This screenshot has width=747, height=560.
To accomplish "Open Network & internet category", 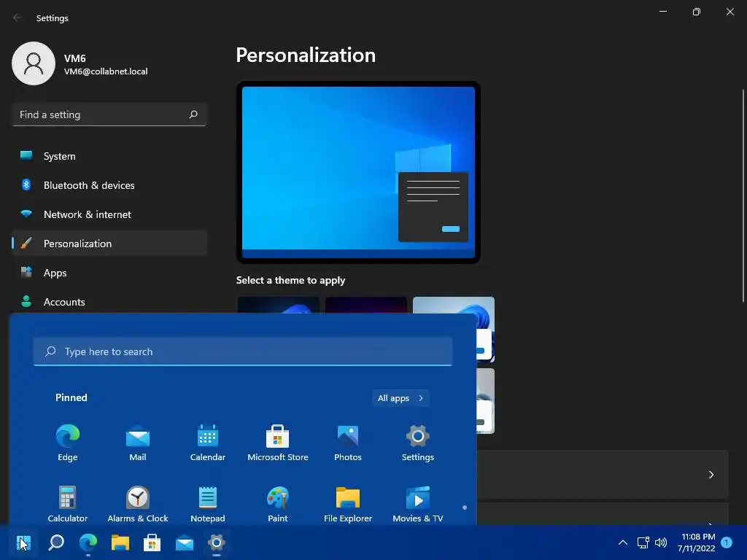I will click(x=109, y=214).
